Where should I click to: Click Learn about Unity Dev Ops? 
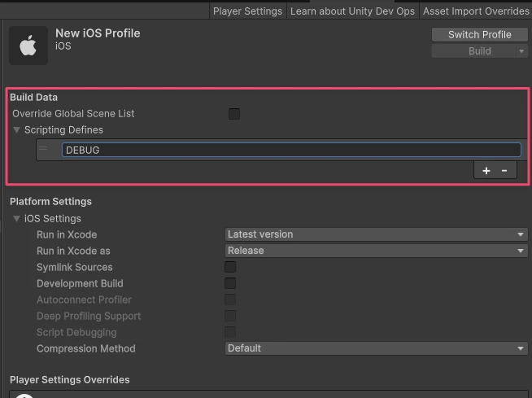coord(352,11)
